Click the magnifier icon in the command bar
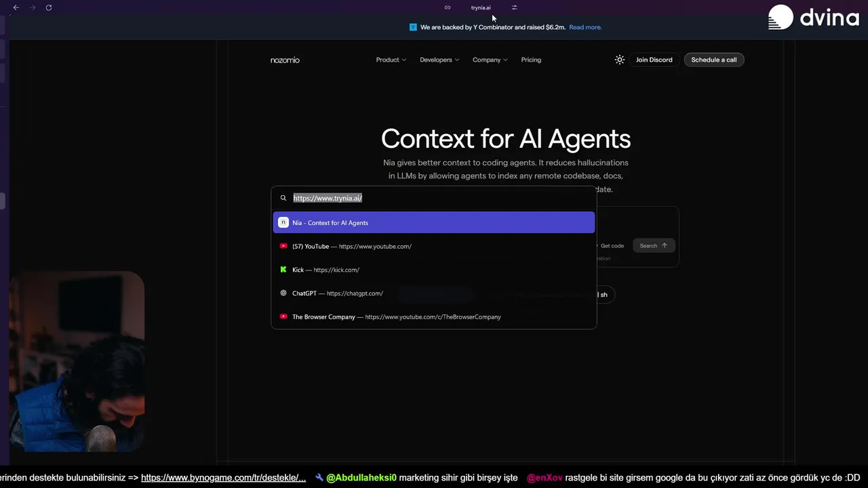 coord(283,198)
